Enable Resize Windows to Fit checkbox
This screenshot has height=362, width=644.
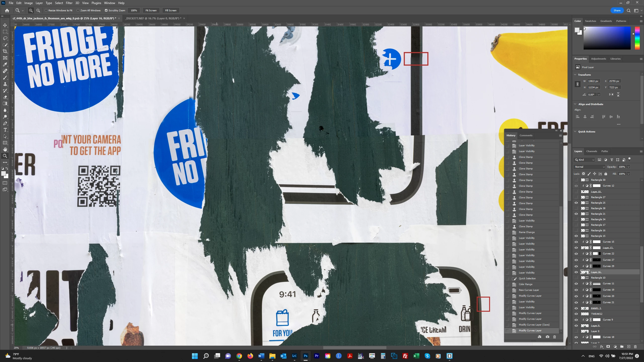tap(46, 10)
